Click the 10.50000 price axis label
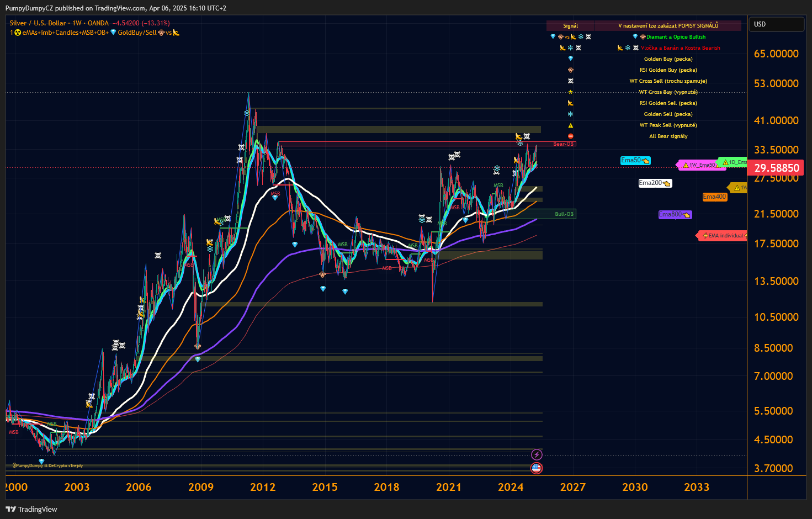The width and height of the screenshot is (812, 519). click(x=776, y=317)
